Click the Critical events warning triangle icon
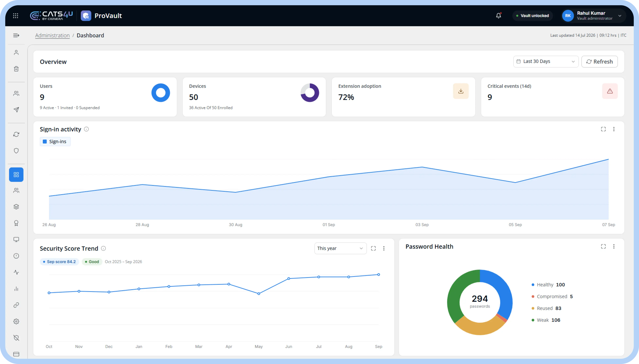 click(610, 91)
